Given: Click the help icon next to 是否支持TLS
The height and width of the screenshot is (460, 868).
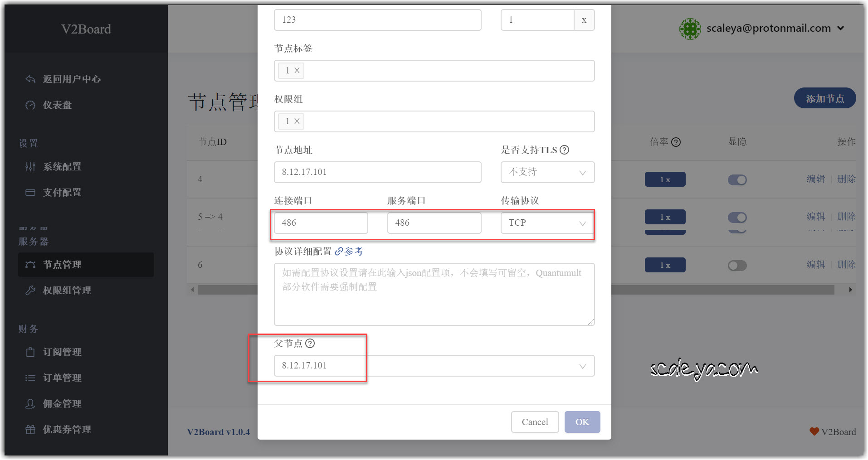Looking at the screenshot, I should coord(564,150).
